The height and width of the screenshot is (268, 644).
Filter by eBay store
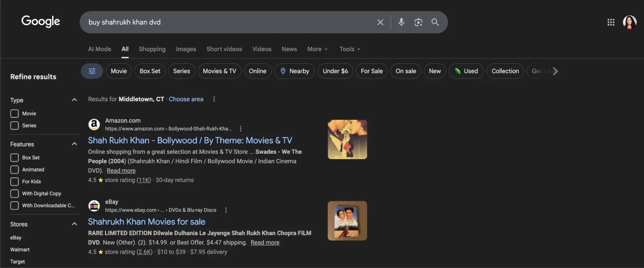click(x=16, y=238)
